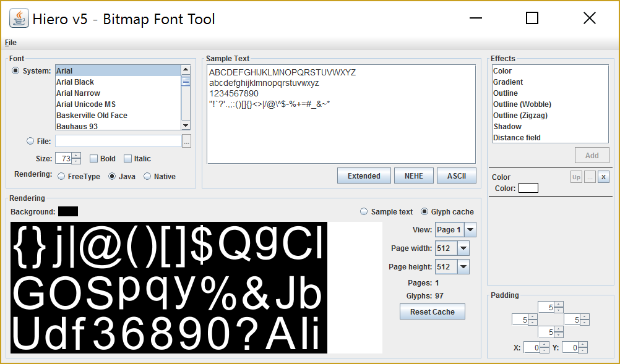Screen dimensions: 620x364
Task: Click the Color effect ... button
Action: click(590, 177)
